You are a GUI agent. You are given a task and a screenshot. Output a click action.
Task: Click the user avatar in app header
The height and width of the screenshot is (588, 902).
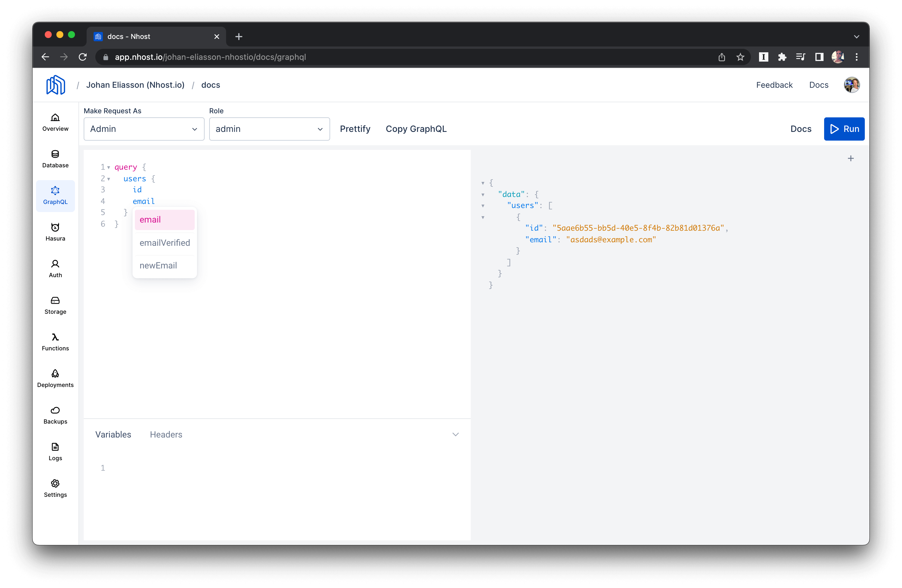click(852, 85)
